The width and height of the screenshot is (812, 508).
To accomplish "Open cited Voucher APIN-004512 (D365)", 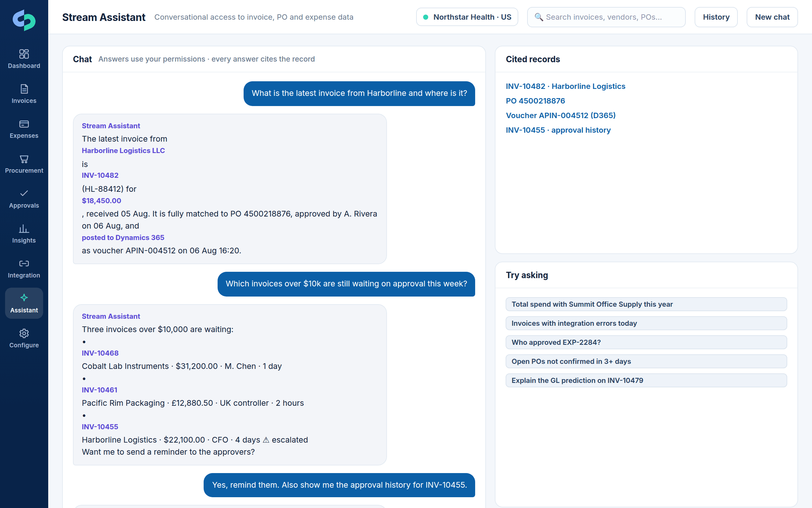I will (561, 116).
